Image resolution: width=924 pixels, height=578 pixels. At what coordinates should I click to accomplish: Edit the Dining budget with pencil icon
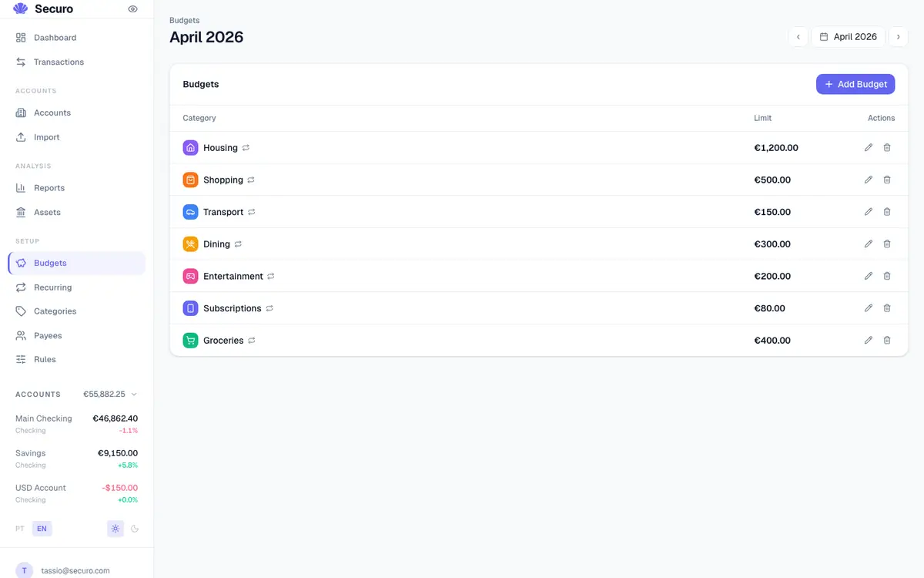(869, 244)
